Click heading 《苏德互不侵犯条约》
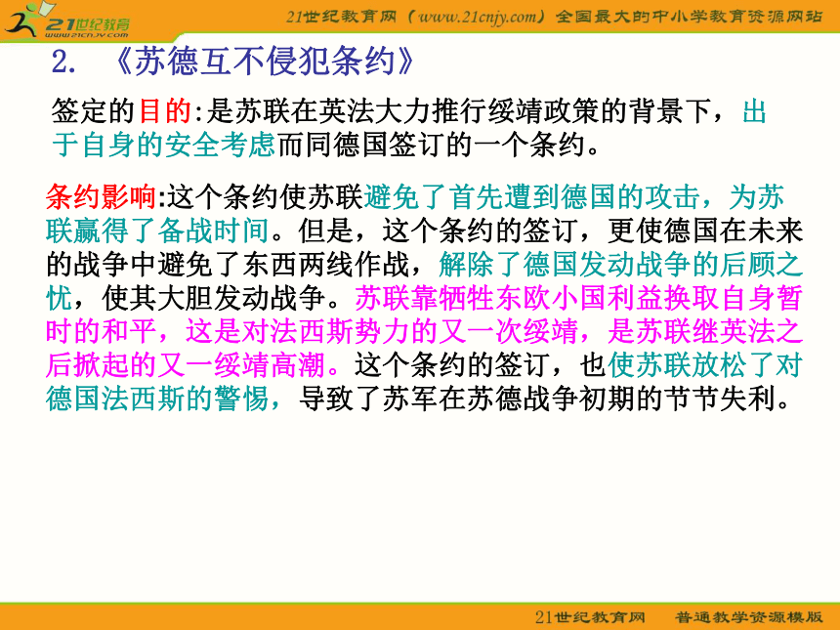The height and width of the screenshot is (630, 840). click(264, 61)
